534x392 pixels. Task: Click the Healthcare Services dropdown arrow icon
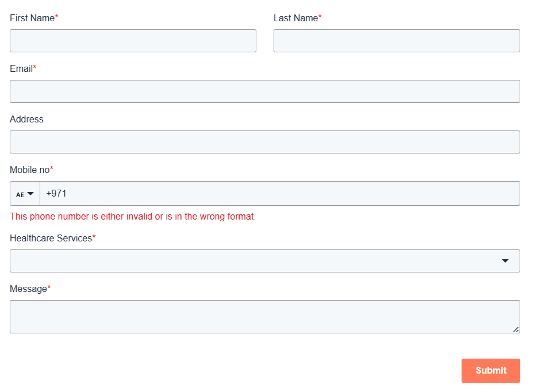(x=505, y=261)
